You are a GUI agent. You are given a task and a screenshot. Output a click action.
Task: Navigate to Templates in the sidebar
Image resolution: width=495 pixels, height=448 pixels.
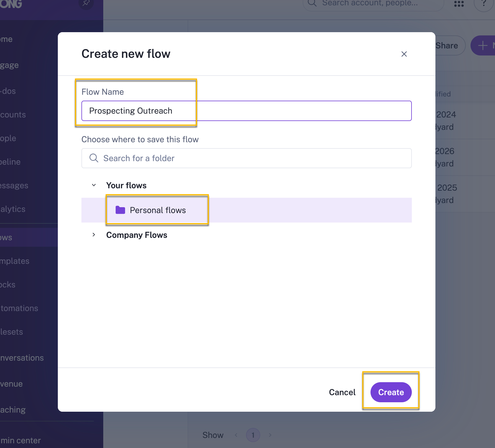coord(14,261)
